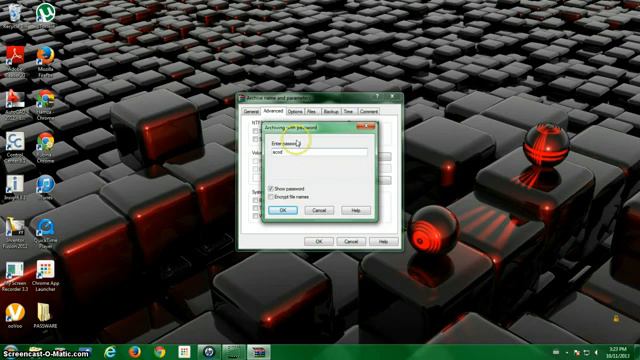Enable the Encrypt file names checkbox
The height and width of the screenshot is (360, 640).
[x=271, y=197]
